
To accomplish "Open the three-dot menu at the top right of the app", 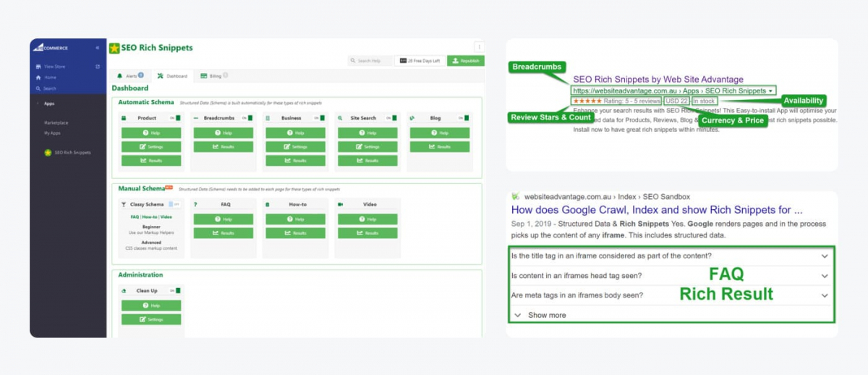I will click(478, 46).
